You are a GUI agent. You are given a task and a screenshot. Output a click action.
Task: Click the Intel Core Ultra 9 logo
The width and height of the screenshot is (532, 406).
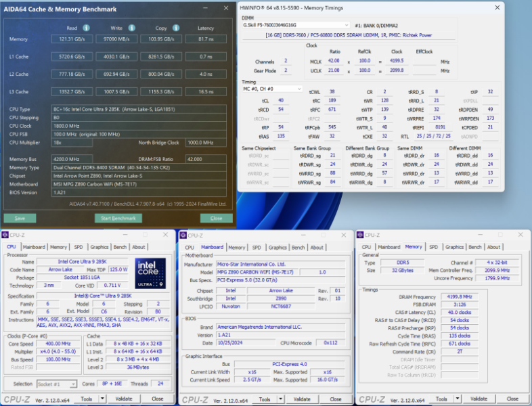[x=150, y=273]
